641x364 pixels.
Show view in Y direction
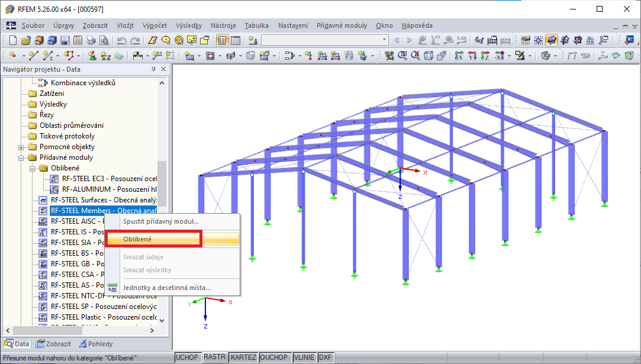[472, 55]
